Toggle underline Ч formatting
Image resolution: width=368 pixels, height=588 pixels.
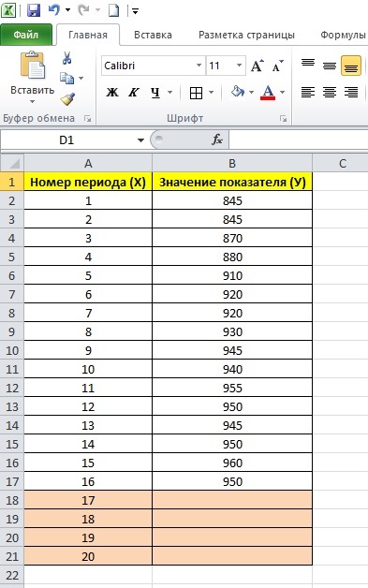pyautogui.click(x=155, y=93)
